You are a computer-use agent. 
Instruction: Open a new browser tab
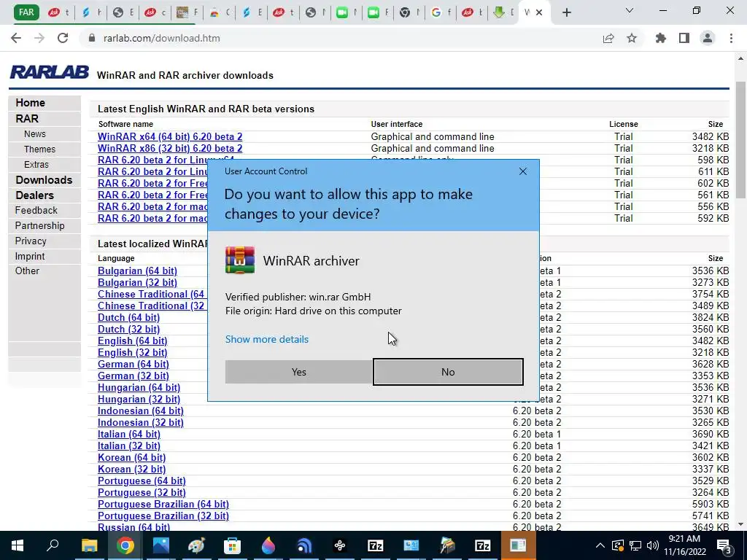click(x=566, y=12)
